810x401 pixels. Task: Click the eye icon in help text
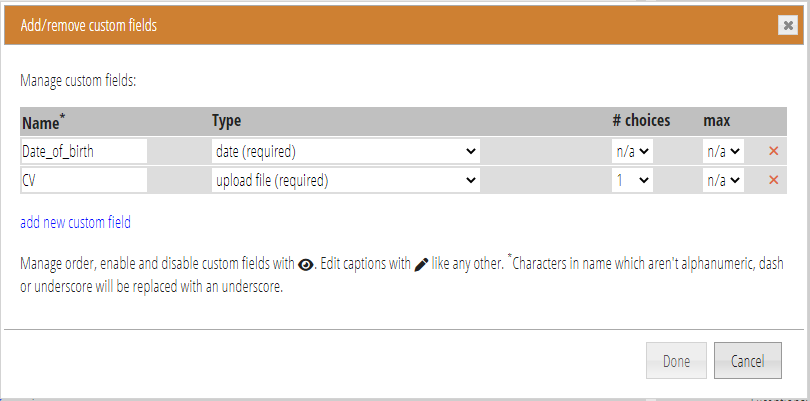(305, 265)
